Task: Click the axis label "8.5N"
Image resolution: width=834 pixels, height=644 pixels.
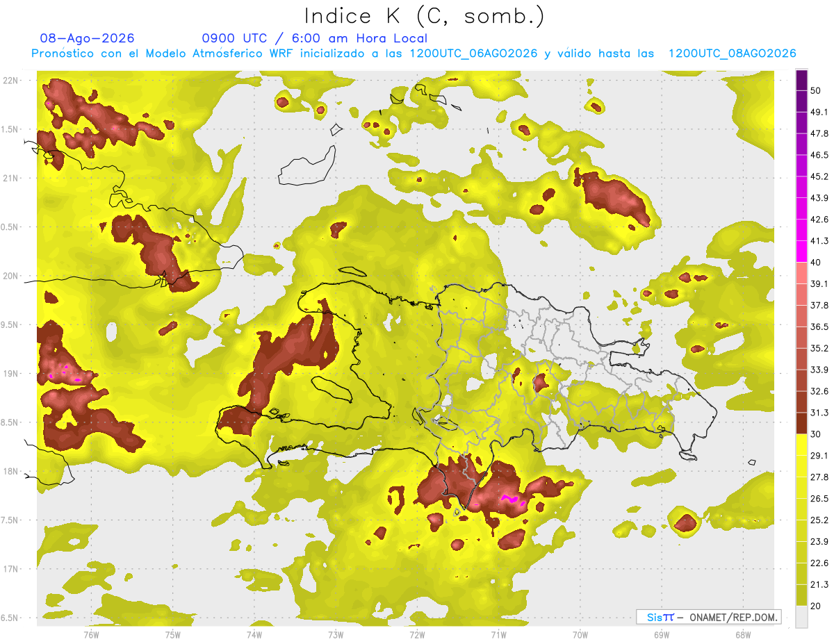Action: tap(10, 422)
